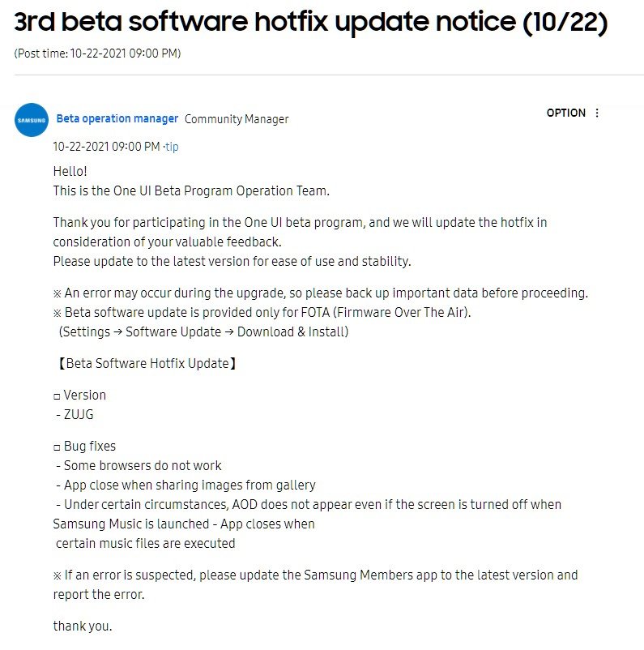Open Beta operation manager profile link
This screenshot has height=650, width=644.
tap(117, 118)
